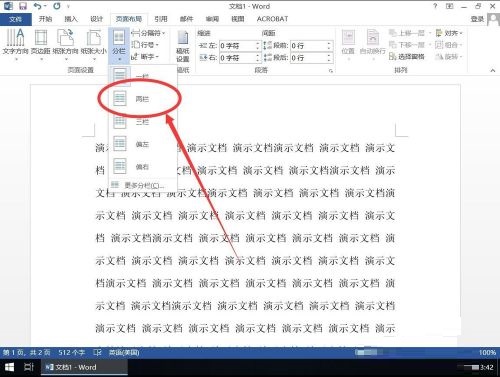
Task: Click 登录 (Sign in) link
Action: pyautogui.click(x=477, y=19)
